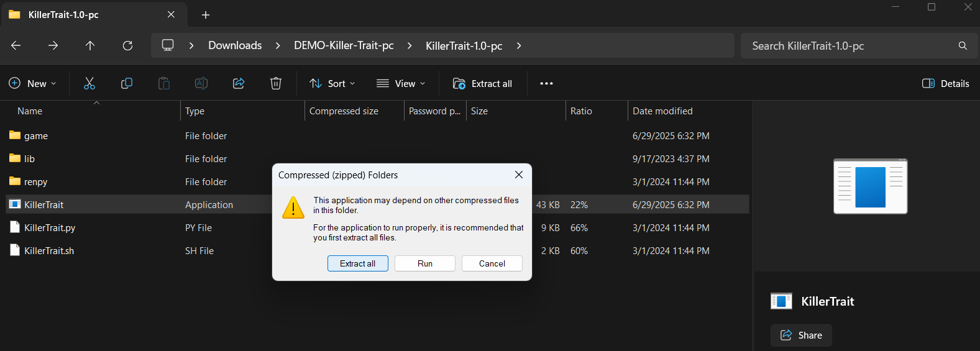Refresh the current folder view
This screenshot has height=351, width=980.
tap(127, 45)
